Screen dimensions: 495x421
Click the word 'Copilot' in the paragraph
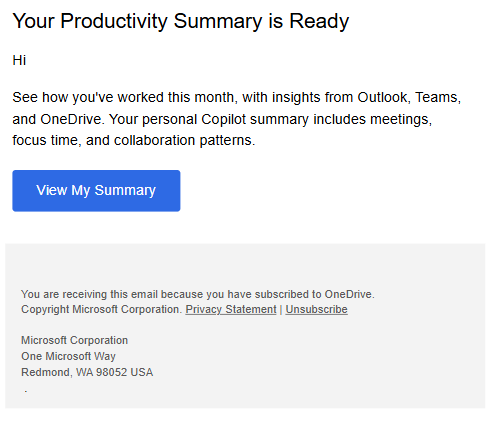(x=223, y=119)
